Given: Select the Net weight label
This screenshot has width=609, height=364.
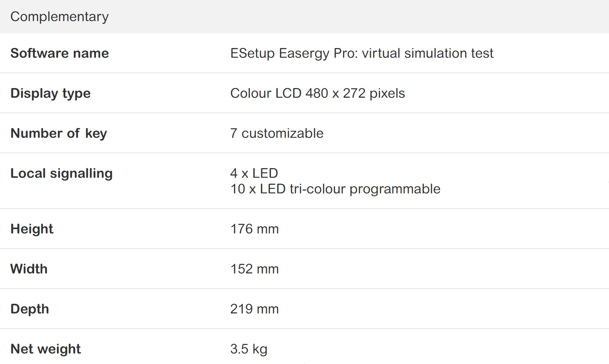Looking at the screenshot, I should click(x=46, y=349).
